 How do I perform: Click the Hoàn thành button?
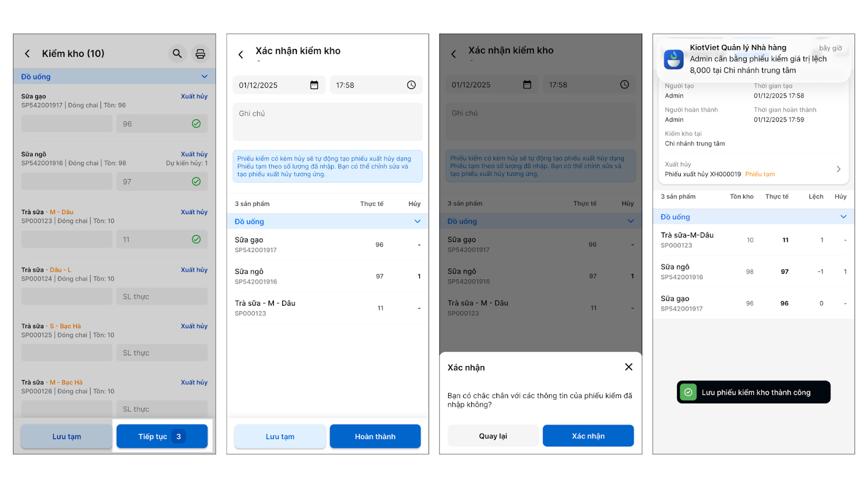click(x=375, y=436)
